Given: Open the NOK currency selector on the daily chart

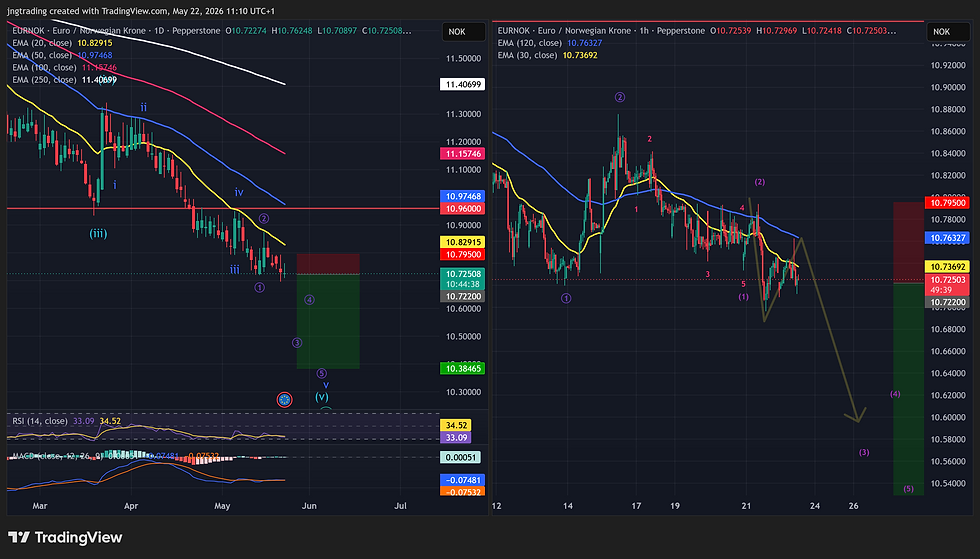Looking at the screenshot, I should click(464, 32).
